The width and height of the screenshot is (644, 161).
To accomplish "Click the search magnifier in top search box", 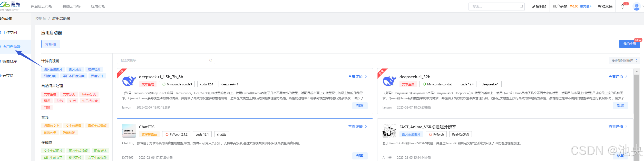I will [x=521, y=6].
